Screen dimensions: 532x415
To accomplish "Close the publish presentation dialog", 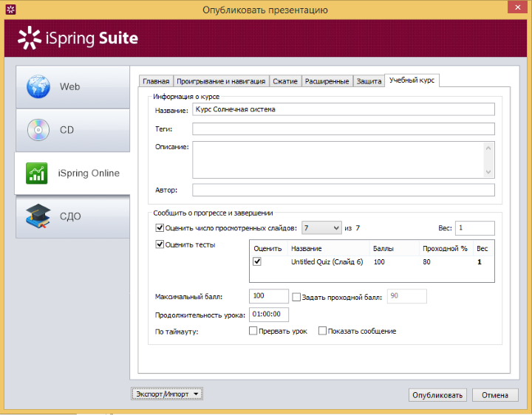I will pyautogui.click(x=517, y=7).
